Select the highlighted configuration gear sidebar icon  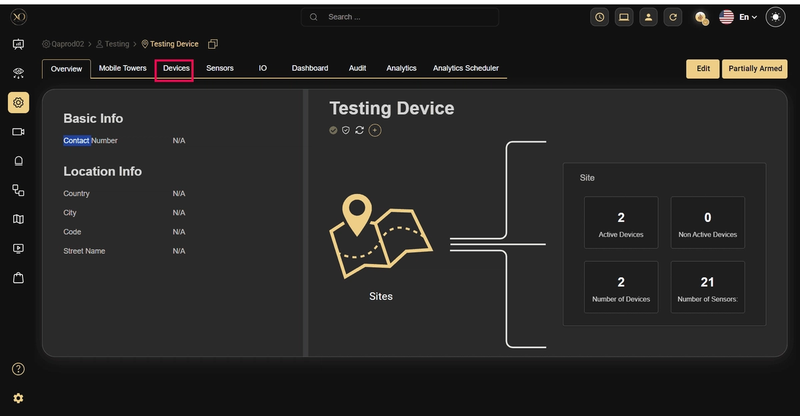tap(18, 103)
